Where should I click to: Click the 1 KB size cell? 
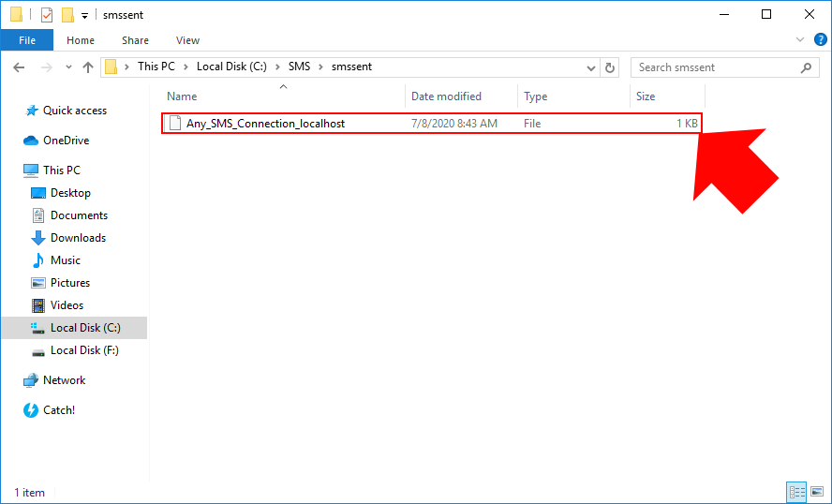[687, 124]
